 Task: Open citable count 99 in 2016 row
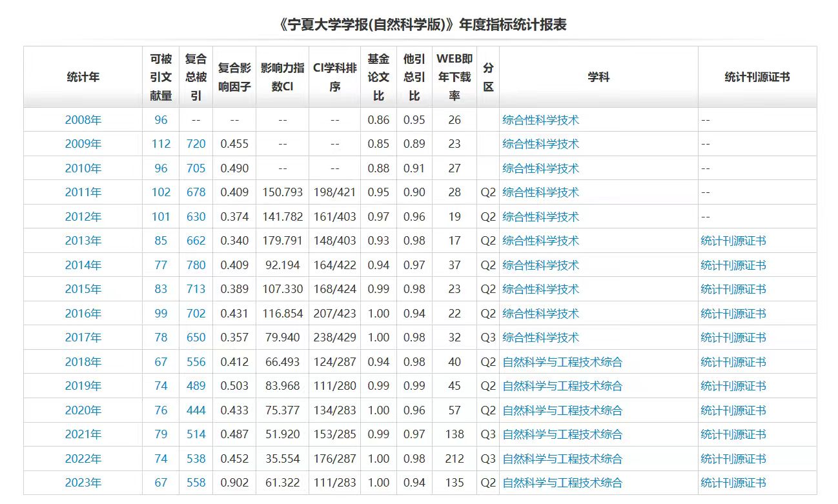[161, 314]
